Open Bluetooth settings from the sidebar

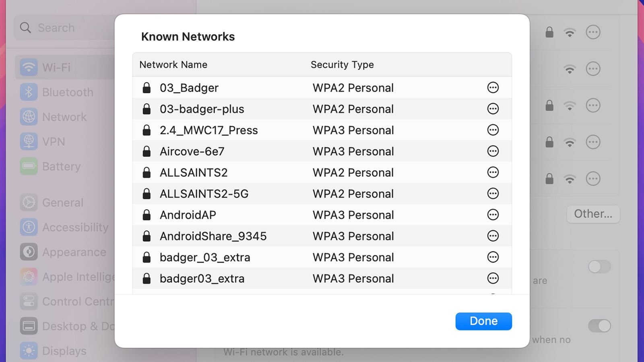[x=67, y=92]
